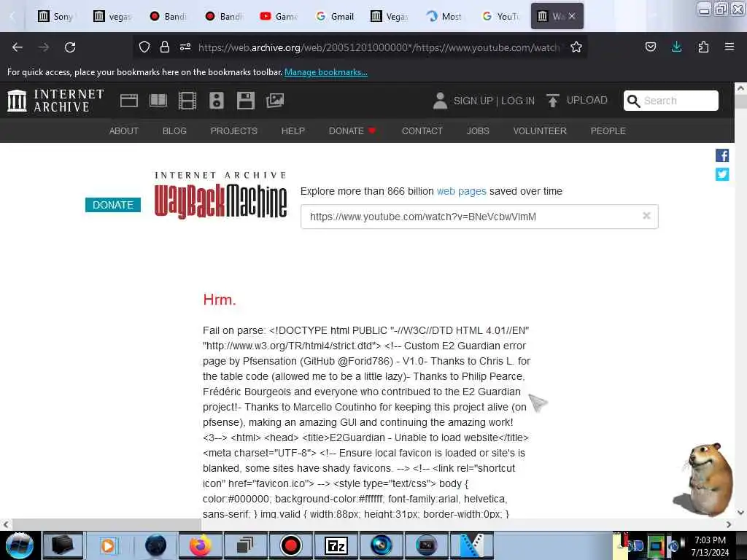Open the ABOUT menu item
This screenshot has width=747, height=560.
pos(124,131)
